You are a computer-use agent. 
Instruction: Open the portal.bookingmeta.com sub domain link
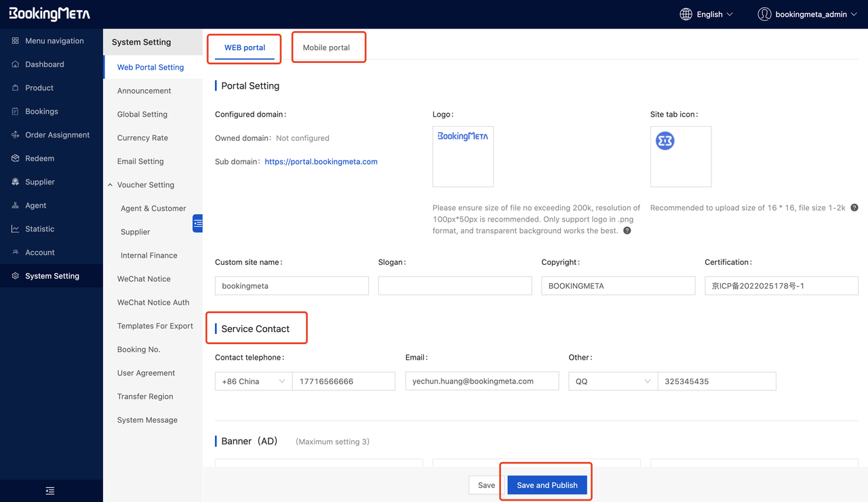point(321,162)
